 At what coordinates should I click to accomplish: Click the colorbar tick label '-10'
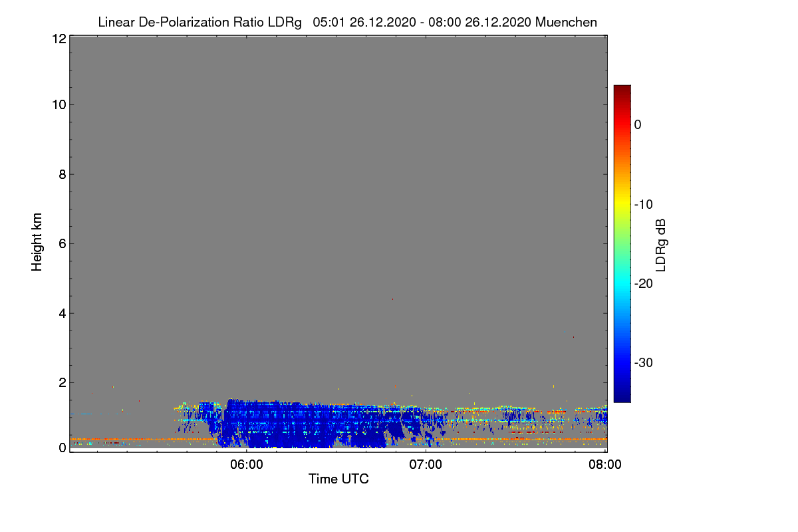click(644, 204)
